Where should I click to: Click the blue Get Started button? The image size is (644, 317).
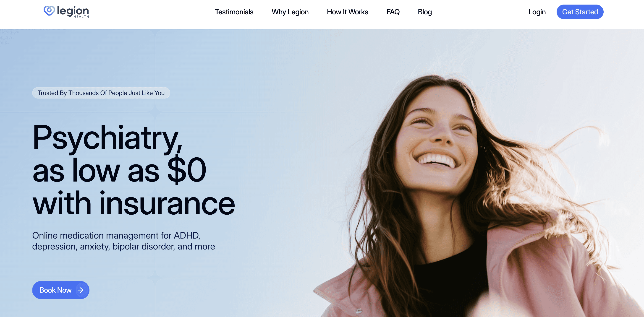tap(580, 12)
